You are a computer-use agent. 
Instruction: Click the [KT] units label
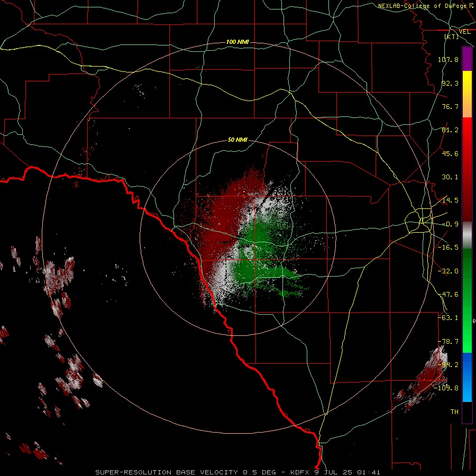pos(452,36)
